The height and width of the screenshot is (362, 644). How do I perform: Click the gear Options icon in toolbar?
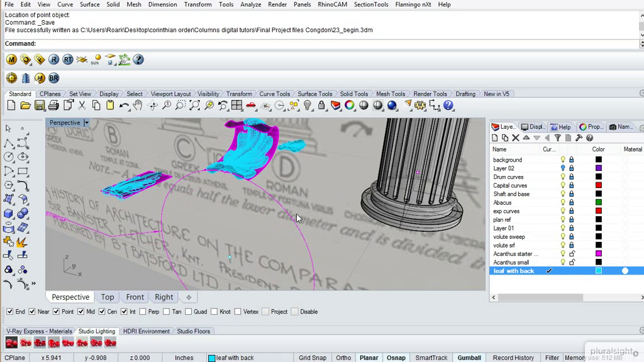click(419, 106)
